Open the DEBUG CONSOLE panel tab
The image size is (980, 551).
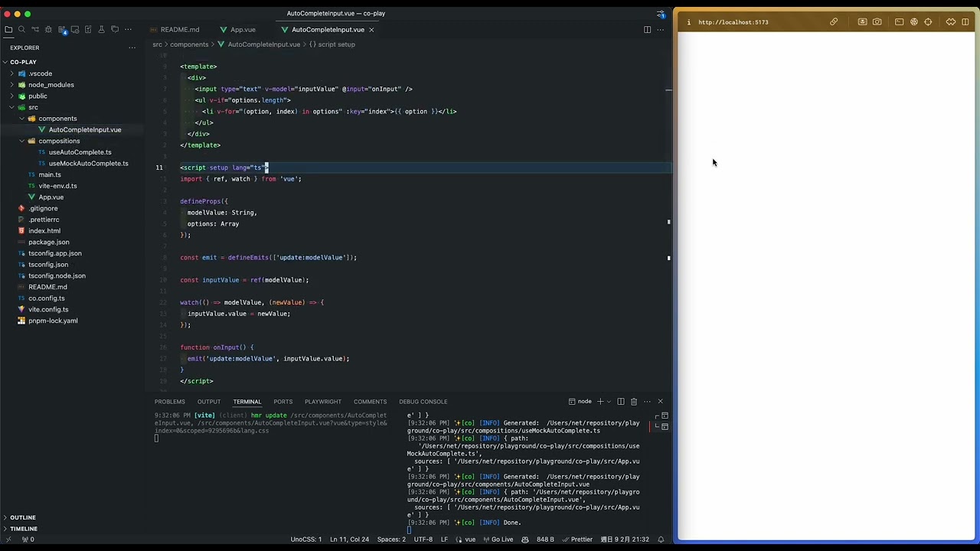pos(423,402)
